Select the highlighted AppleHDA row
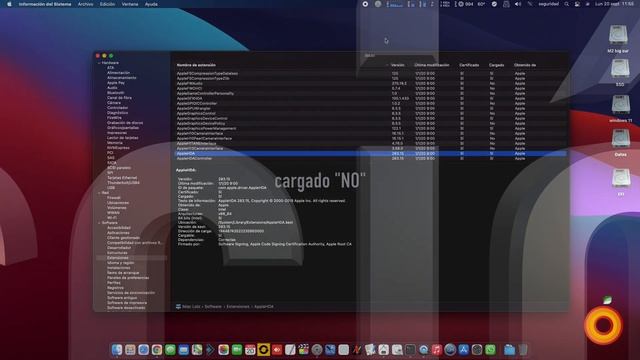 click(371, 153)
